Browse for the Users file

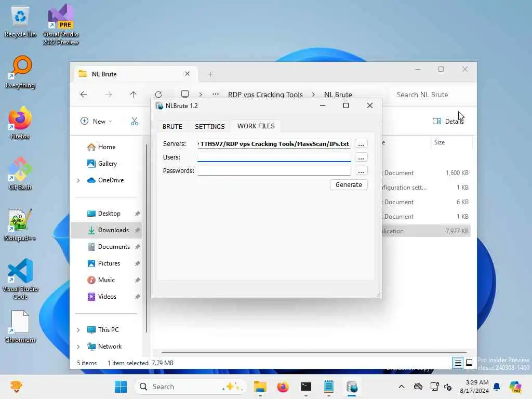(361, 157)
